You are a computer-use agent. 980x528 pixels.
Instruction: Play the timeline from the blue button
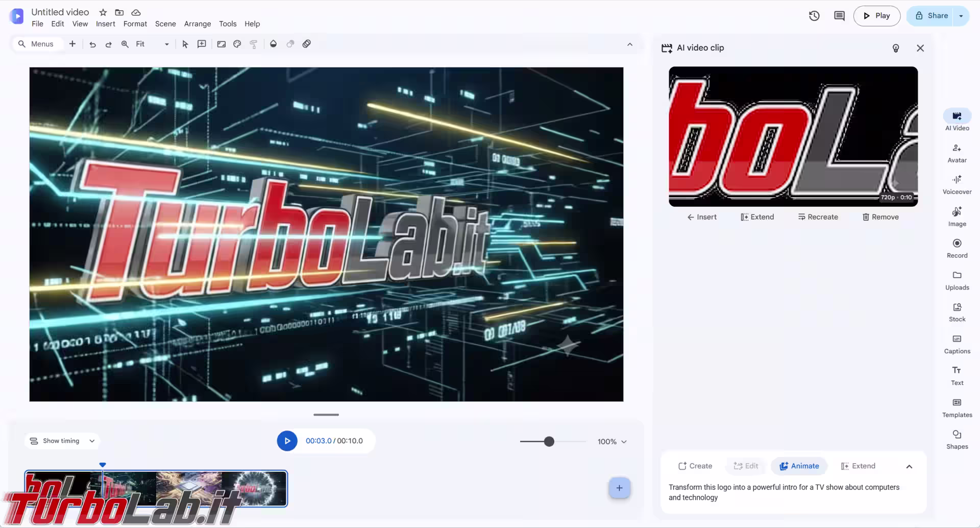pos(287,441)
